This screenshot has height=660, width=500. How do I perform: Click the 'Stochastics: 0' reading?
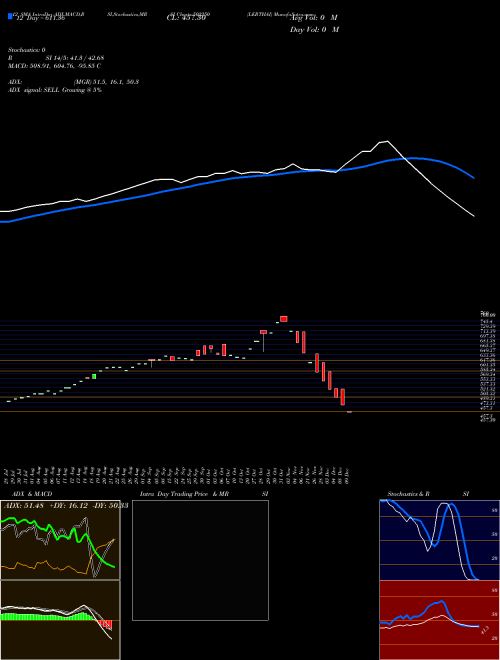click(x=27, y=50)
